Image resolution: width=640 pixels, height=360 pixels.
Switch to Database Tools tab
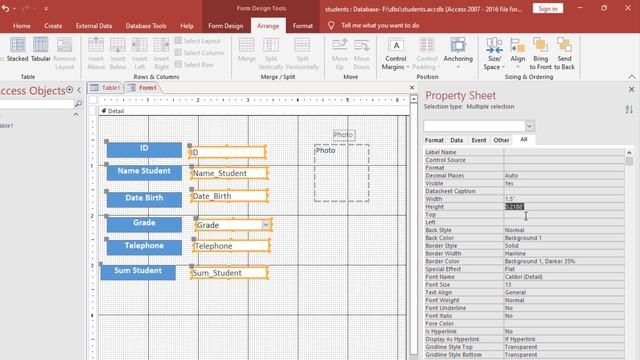pyautogui.click(x=146, y=26)
